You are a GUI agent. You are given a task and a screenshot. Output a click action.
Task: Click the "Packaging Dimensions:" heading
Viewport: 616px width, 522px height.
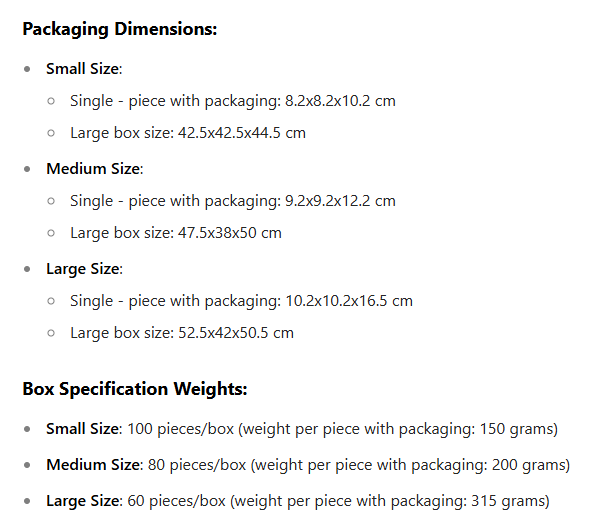click(119, 29)
